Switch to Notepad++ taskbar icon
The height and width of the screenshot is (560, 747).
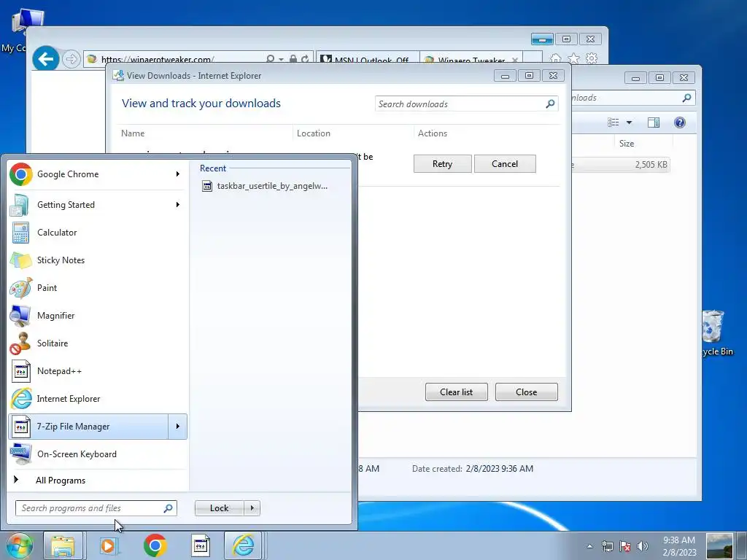click(x=201, y=545)
